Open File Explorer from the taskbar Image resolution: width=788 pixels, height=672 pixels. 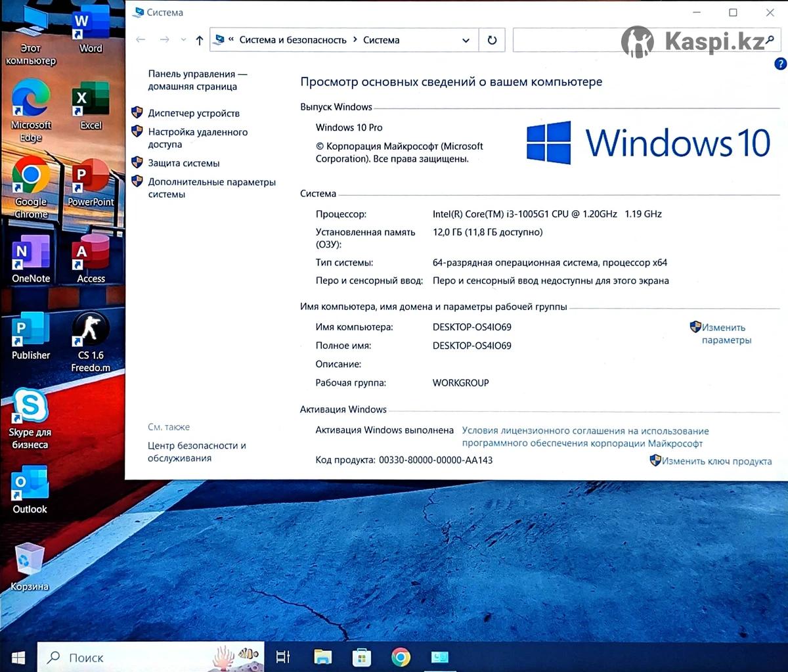(322, 657)
